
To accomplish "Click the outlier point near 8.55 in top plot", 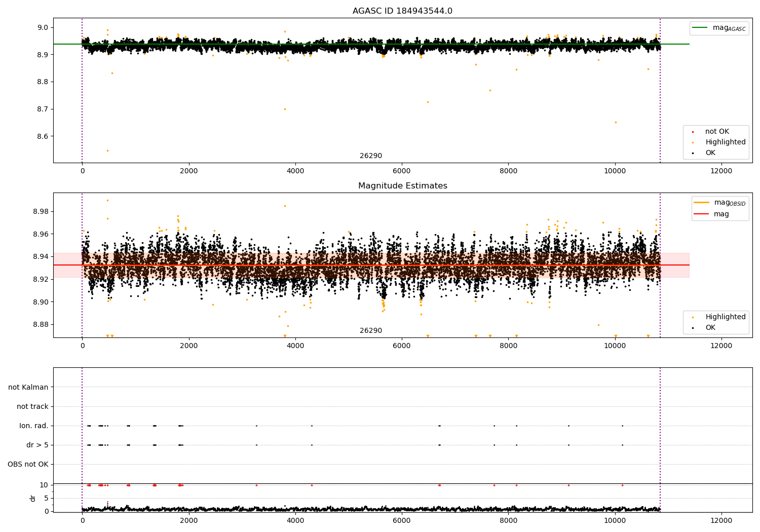I will click(x=107, y=150).
